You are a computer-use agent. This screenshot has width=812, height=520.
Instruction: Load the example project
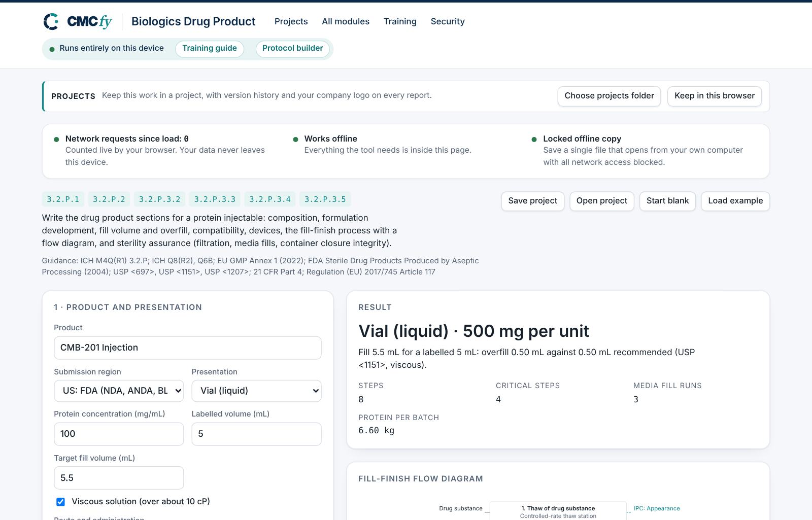(735, 201)
